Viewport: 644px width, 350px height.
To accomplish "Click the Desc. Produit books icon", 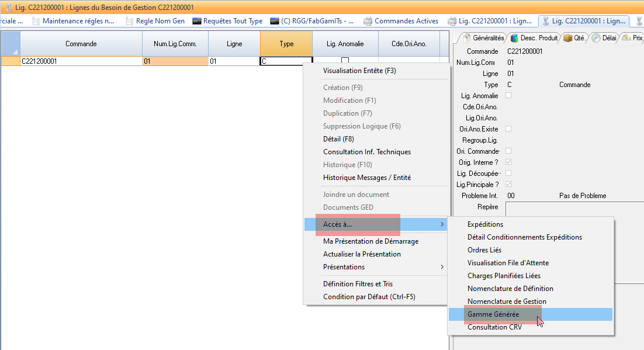I will (514, 38).
